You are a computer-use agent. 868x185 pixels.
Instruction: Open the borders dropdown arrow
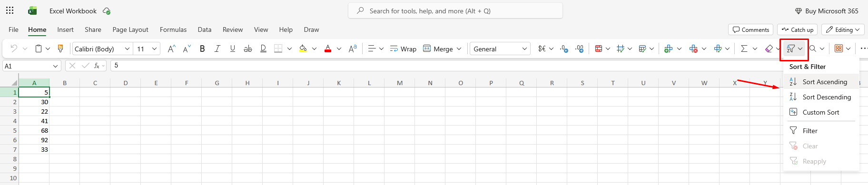(x=289, y=49)
